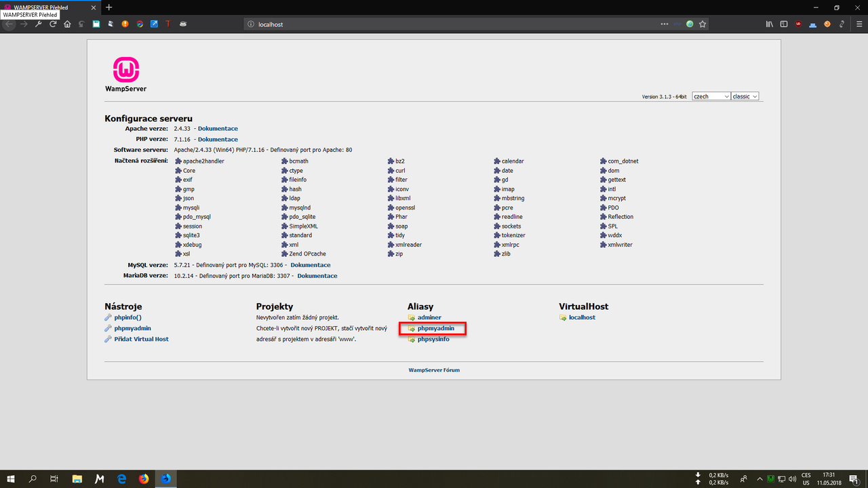Viewport: 868px width, 488px height.
Task: Select the WAMPSERVER Přehled browser tab
Action: 51,7
